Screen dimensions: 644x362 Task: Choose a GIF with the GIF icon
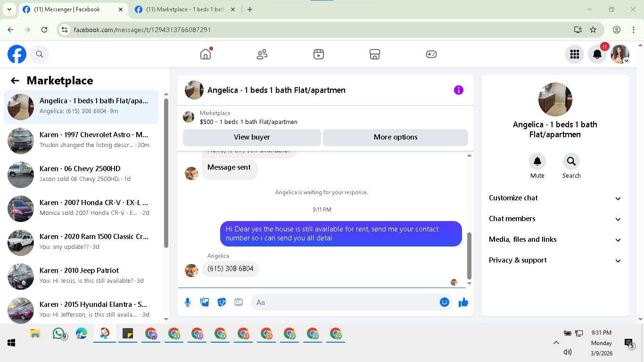coord(239,302)
